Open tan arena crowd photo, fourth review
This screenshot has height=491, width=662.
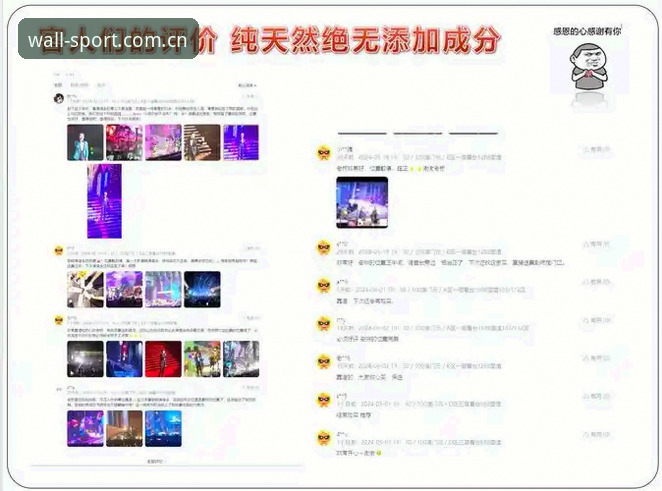coord(124,429)
